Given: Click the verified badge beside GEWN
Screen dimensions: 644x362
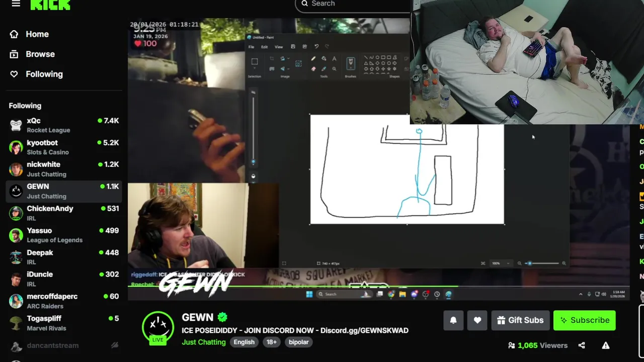Looking at the screenshot, I should pos(222,317).
